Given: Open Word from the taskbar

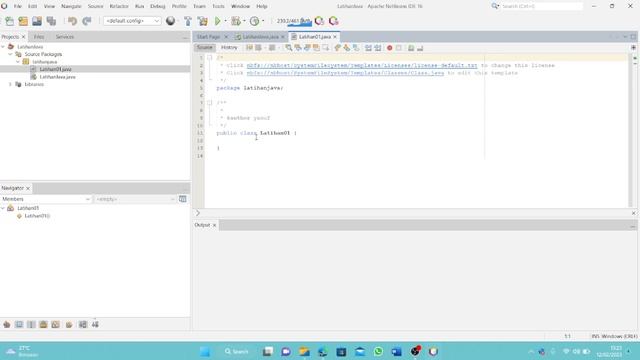Looking at the screenshot, I should pyautogui.click(x=396, y=351).
